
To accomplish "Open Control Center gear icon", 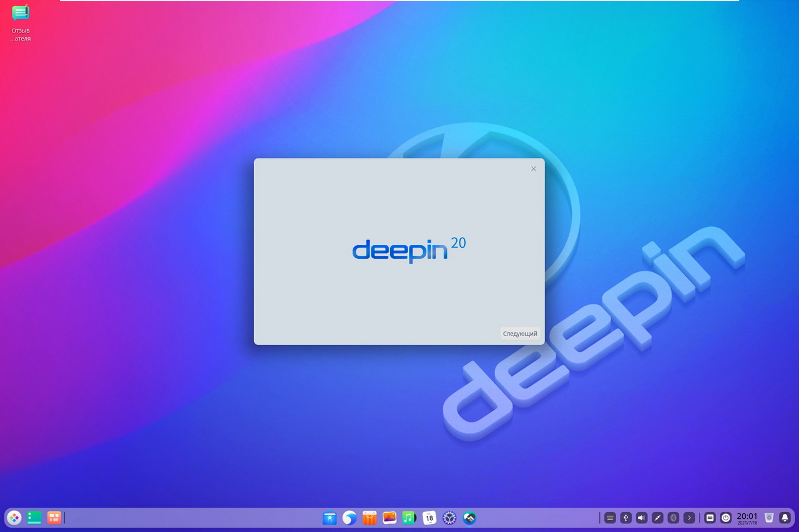I will pos(449,518).
